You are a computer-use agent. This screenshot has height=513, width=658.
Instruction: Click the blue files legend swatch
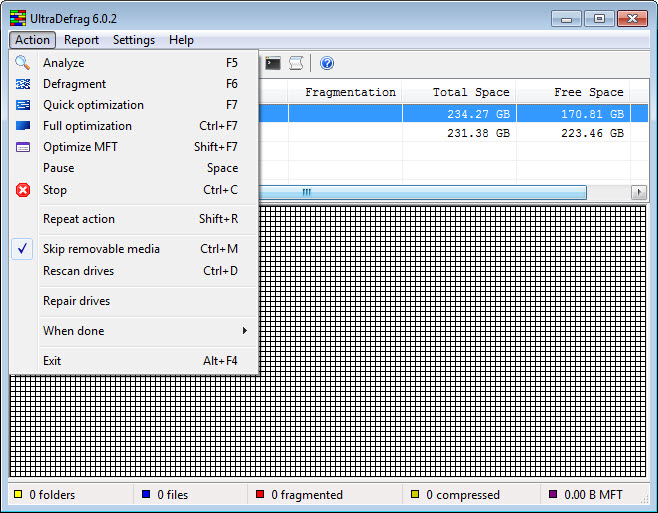coord(146,494)
